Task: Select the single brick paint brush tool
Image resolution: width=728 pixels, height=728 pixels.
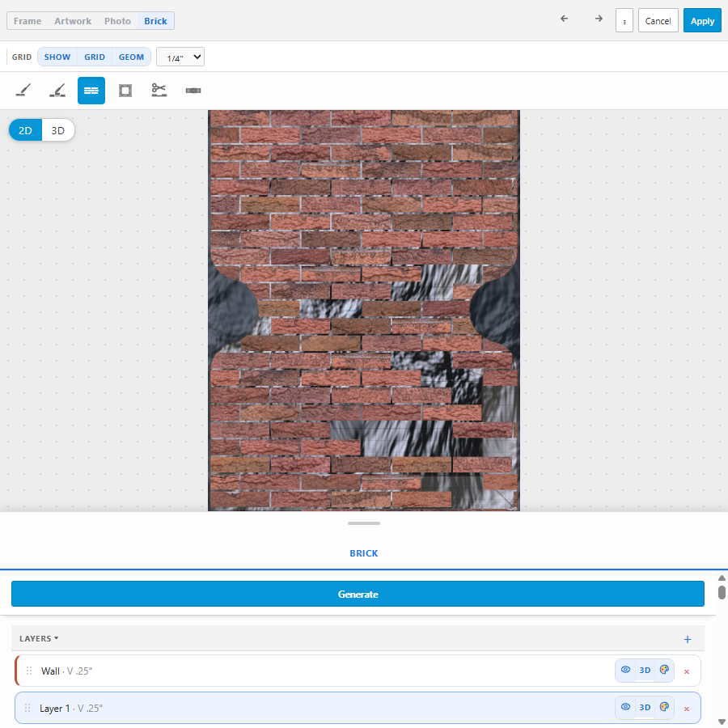Action: [x=23, y=91]
